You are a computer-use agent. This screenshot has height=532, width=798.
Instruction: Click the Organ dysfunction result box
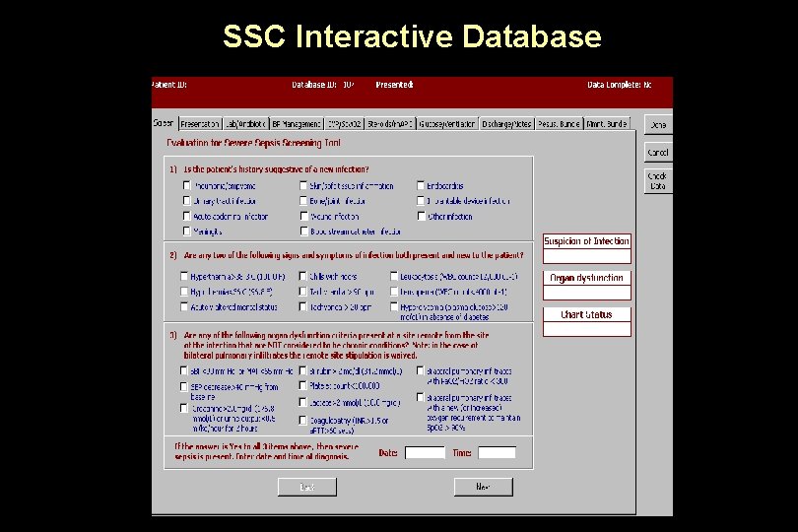587,293
